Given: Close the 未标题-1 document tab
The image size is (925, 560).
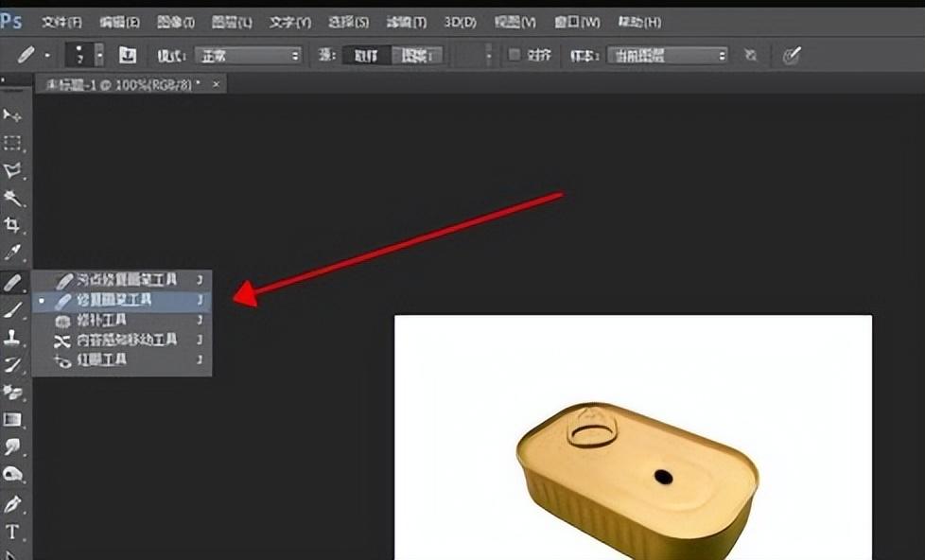Looking at the screenshot, I should point(216,85).
